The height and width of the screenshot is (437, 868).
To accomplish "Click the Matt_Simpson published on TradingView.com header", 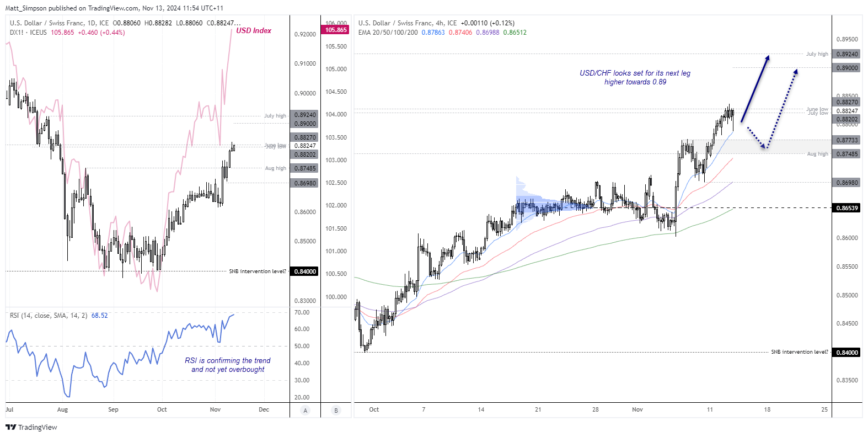I will (x=114, y=8).
